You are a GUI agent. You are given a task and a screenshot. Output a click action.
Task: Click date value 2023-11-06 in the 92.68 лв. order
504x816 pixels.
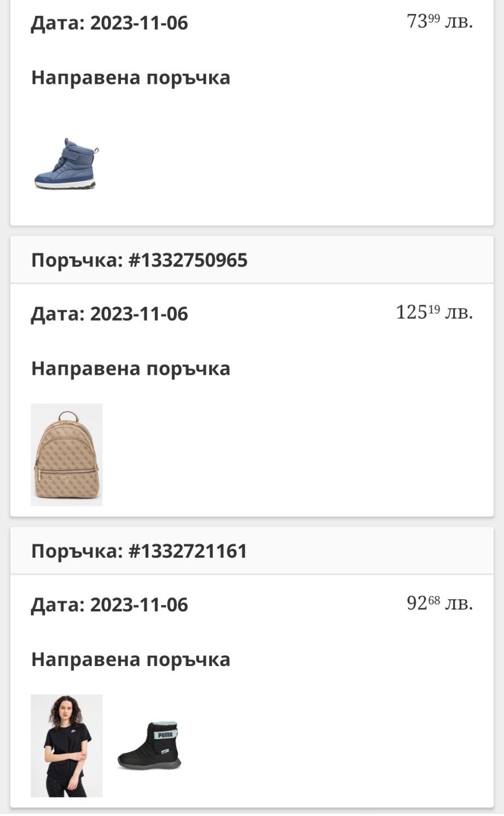click(x=139, y=605)
